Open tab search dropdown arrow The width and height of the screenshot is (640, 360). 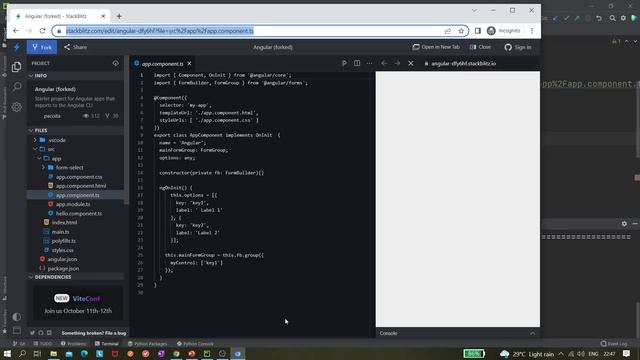click(x=474, y=11)
